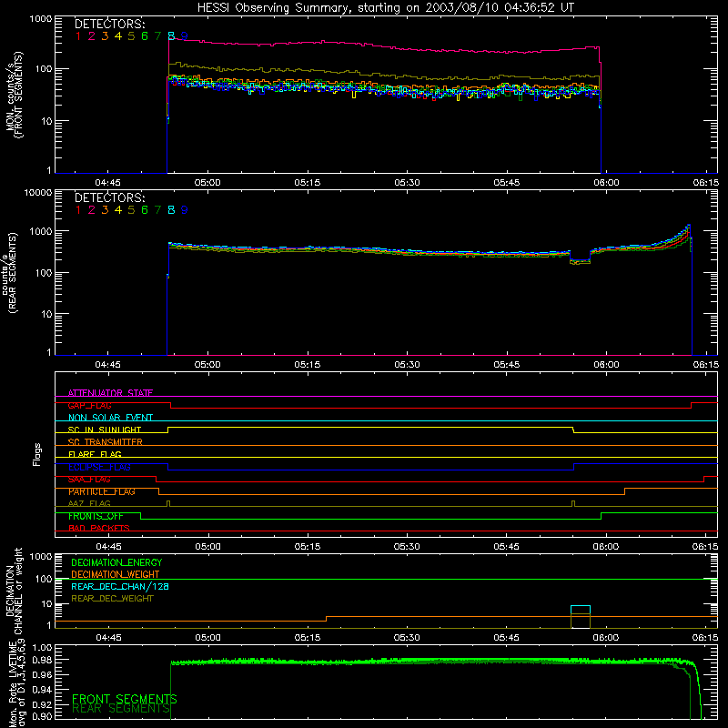The image size is (728, 728).
Task: Click the 1000 tick on the front segments y-axis
Action: [x=41, y=19]
